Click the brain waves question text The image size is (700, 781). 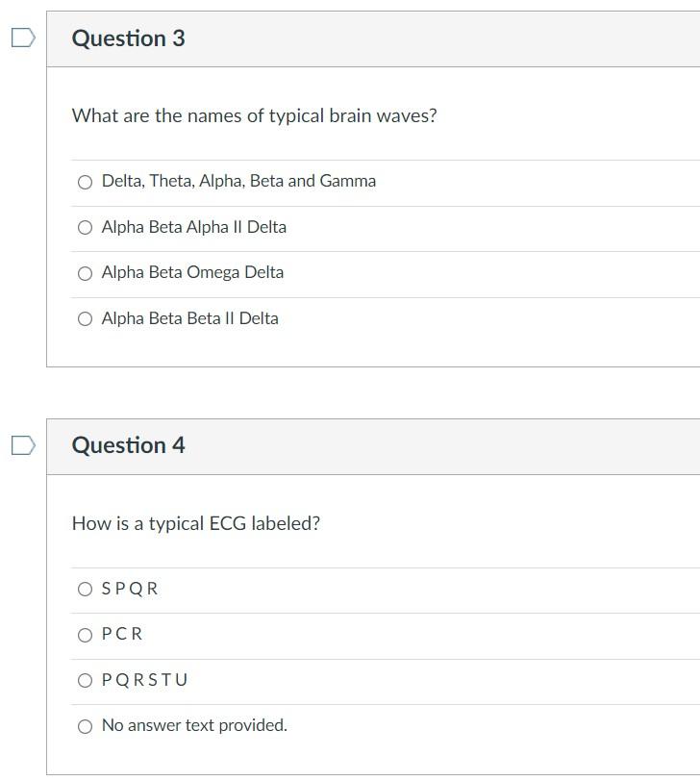click(254, 116)
